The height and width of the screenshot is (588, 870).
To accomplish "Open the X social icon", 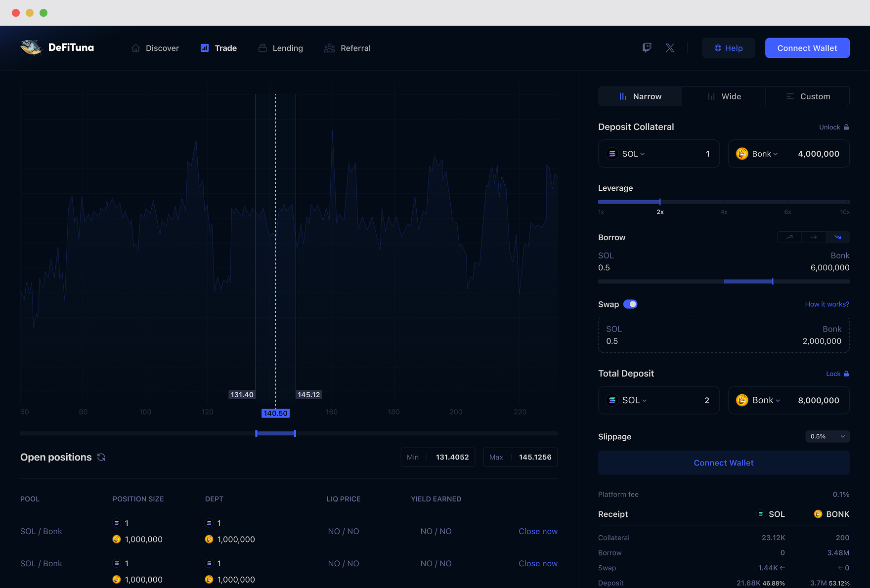I will tap(670, 48).
